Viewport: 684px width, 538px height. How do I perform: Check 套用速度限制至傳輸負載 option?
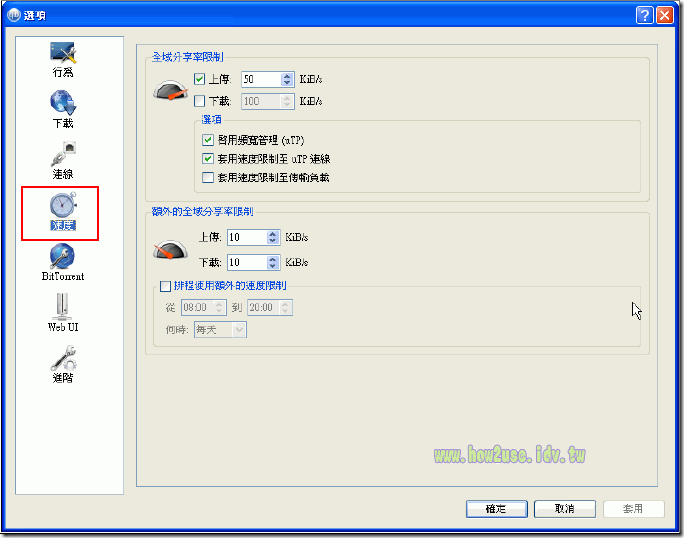(208, 177)
